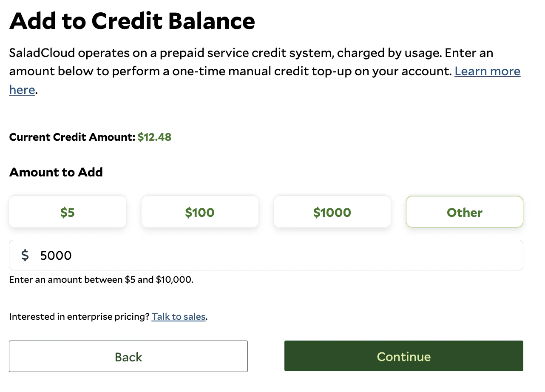Choose the $100 preset amount

[x=200, y=212]
